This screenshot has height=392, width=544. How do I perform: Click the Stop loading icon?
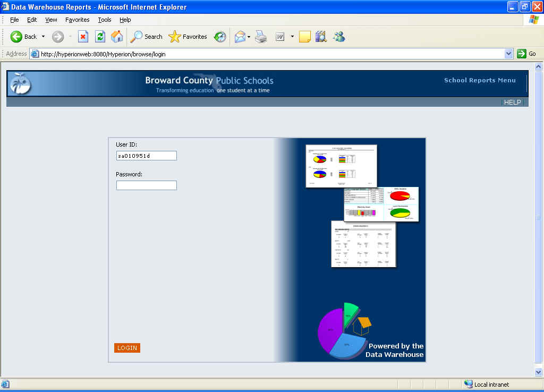coord(83,37)
